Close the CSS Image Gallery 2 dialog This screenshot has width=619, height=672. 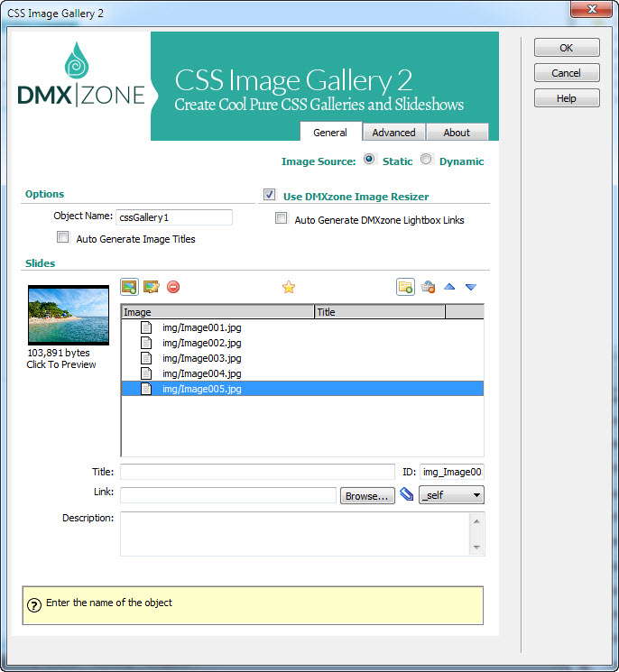(x=592, y=9)
